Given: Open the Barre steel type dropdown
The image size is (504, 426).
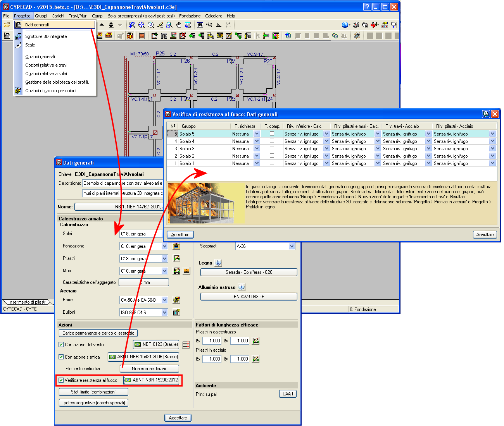Looking at the screenshot, I should tap(164, 300).
